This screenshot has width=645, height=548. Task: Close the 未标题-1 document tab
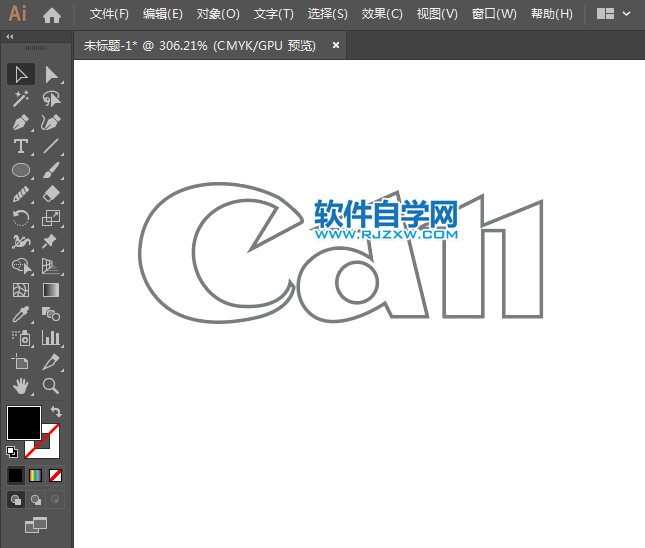pos(336,45)
